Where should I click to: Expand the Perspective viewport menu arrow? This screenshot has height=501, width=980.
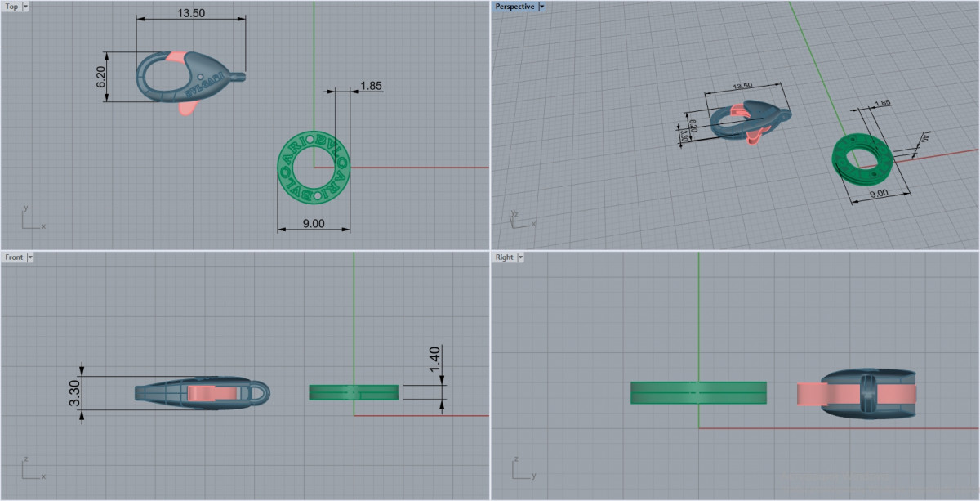[x=541, y=7]
